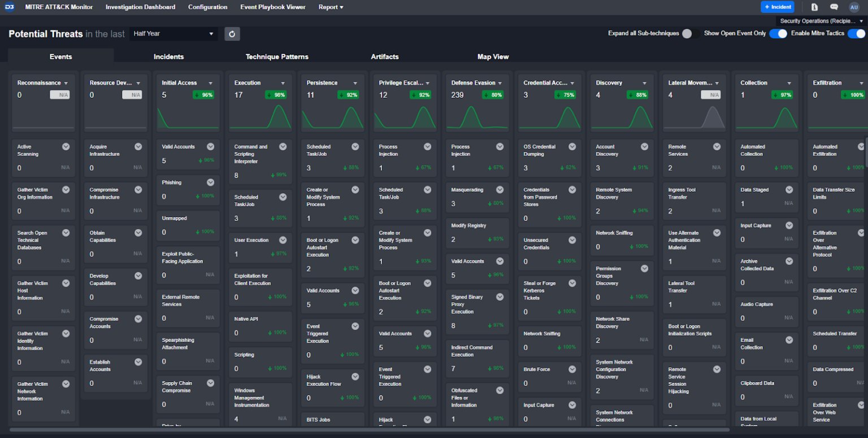Open the Event Playbook Viewer
This screenshot has height=438, width=868.
point(273,7)
